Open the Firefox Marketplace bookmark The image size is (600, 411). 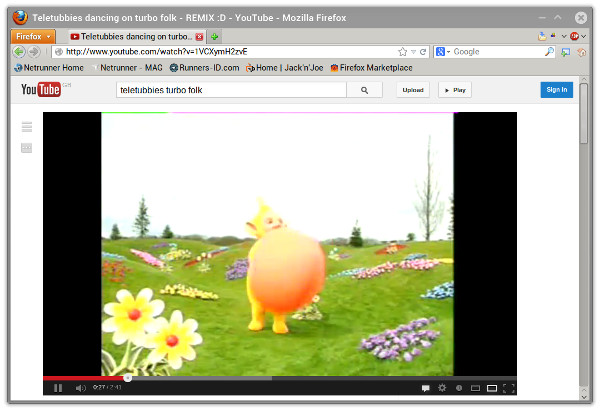[x=372, y=68]
